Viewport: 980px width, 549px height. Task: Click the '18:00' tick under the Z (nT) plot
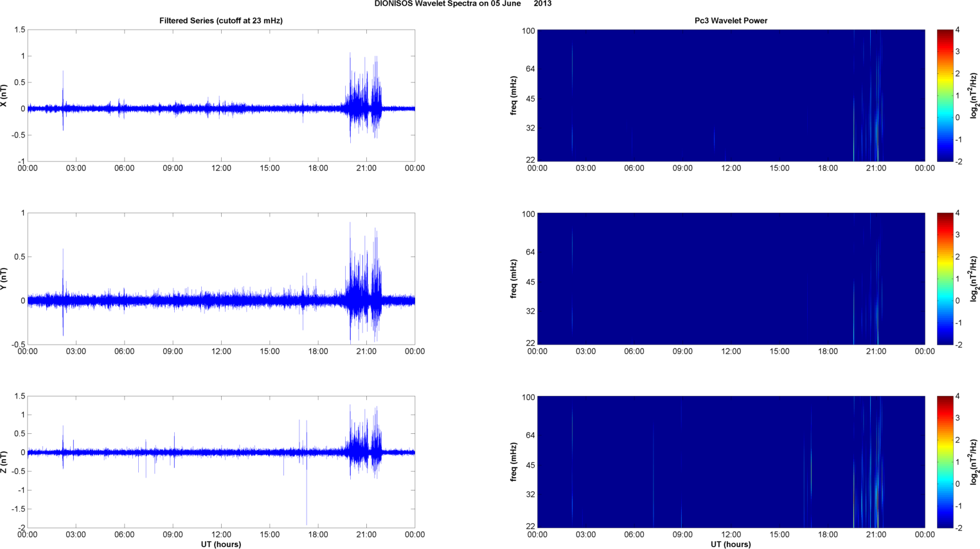(x=318, y=535)
